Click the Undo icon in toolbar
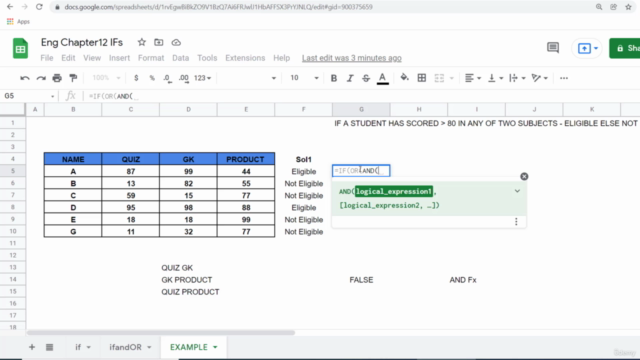This screenshot has width=640, height=360. 24,78
